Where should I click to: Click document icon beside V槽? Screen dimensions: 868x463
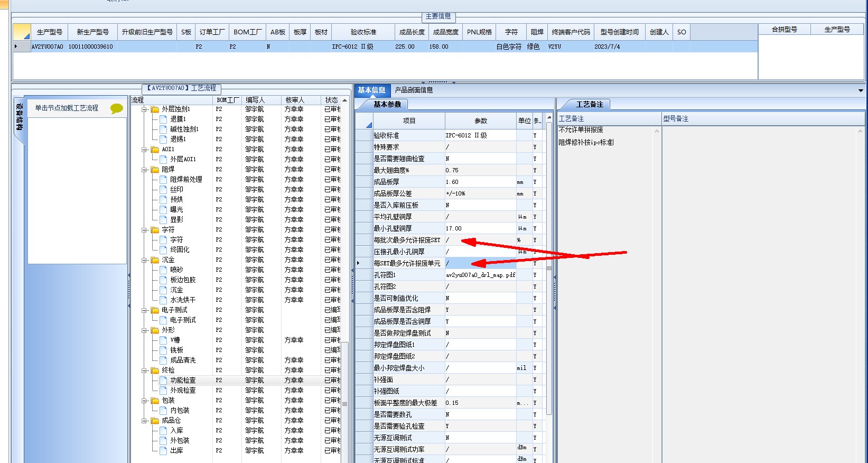pyautogui.click(x=163, y=340)
